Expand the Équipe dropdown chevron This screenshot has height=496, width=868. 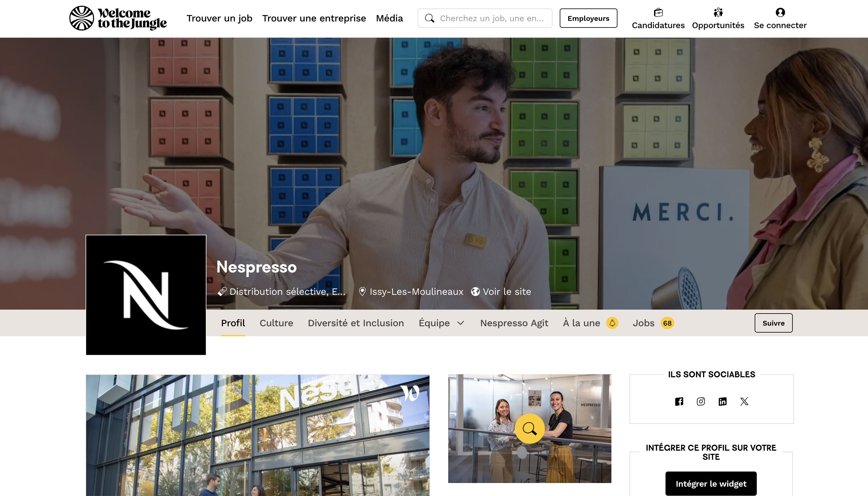tap(460, 323)
